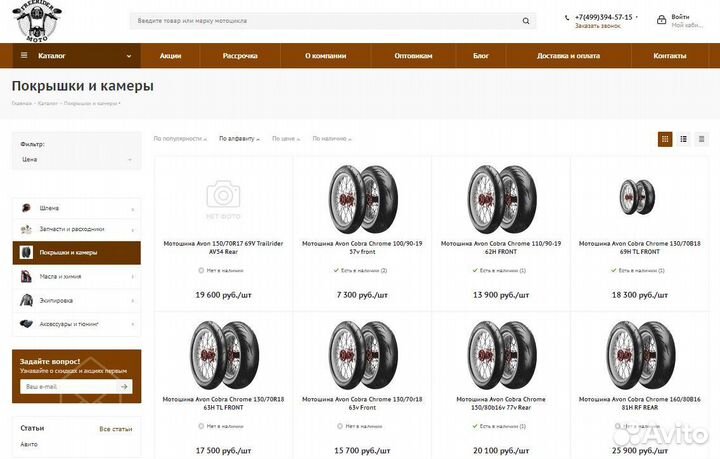The width and height of the screenshot is (720, 459).
Task: Open the account lock icon
Action: tap(661, 19)
